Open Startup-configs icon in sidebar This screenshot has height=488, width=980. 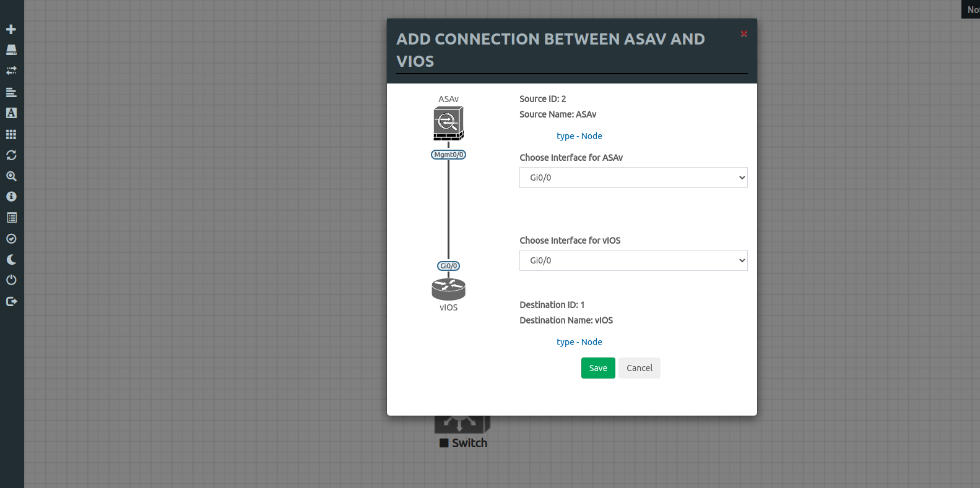[11, 92]
